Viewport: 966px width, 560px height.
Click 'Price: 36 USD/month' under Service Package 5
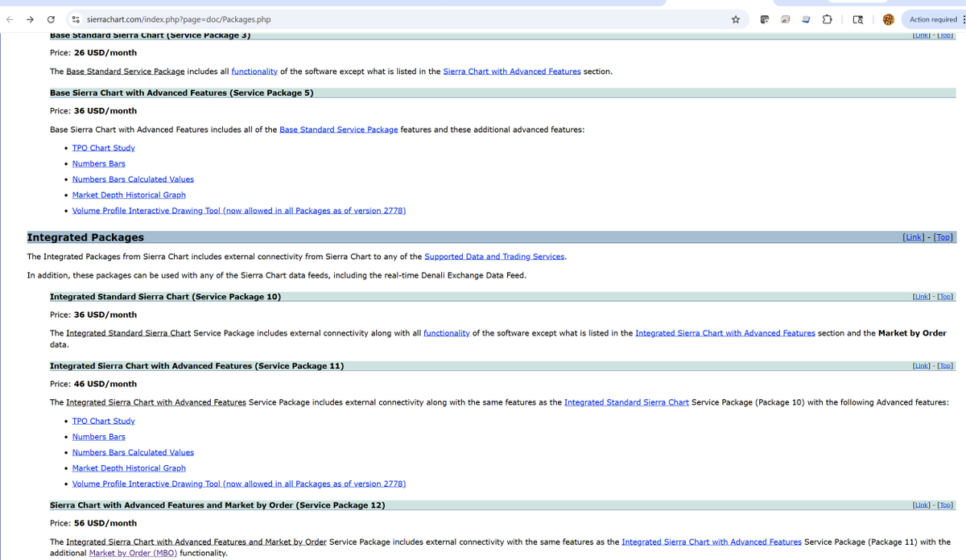(x=93, y=111)
